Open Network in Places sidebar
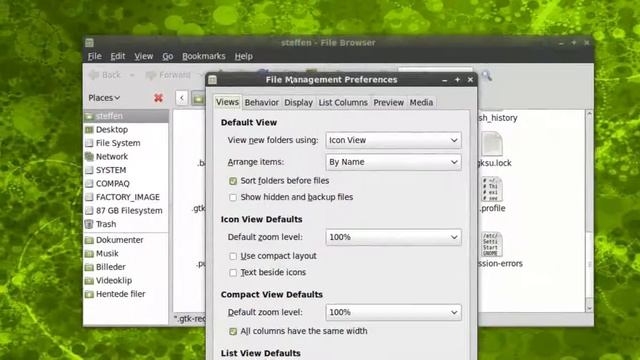Viewport: 640px width, 360px height. [x=126, y=156]
